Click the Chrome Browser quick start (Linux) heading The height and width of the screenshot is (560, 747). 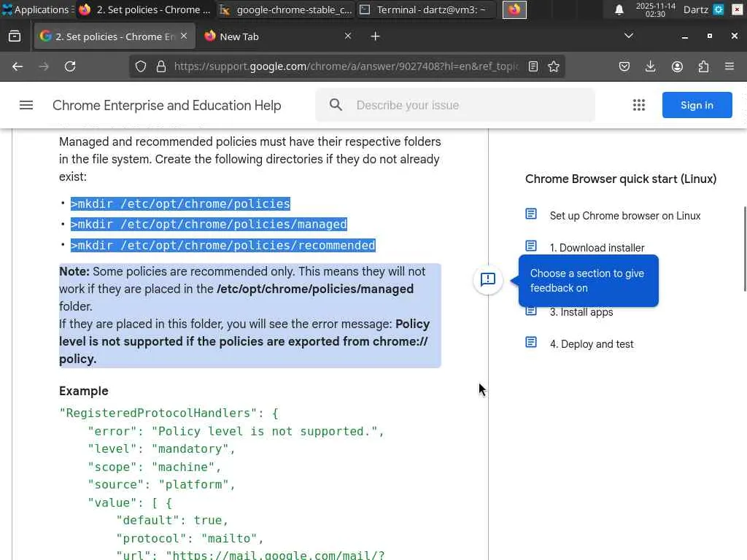[x=621, y=179]
